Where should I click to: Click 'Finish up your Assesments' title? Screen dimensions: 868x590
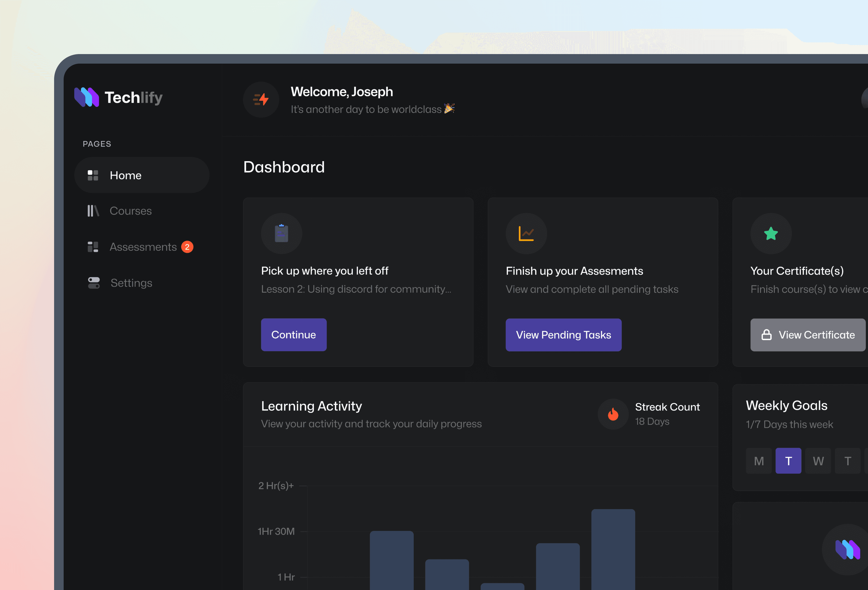tap(574, 271)
